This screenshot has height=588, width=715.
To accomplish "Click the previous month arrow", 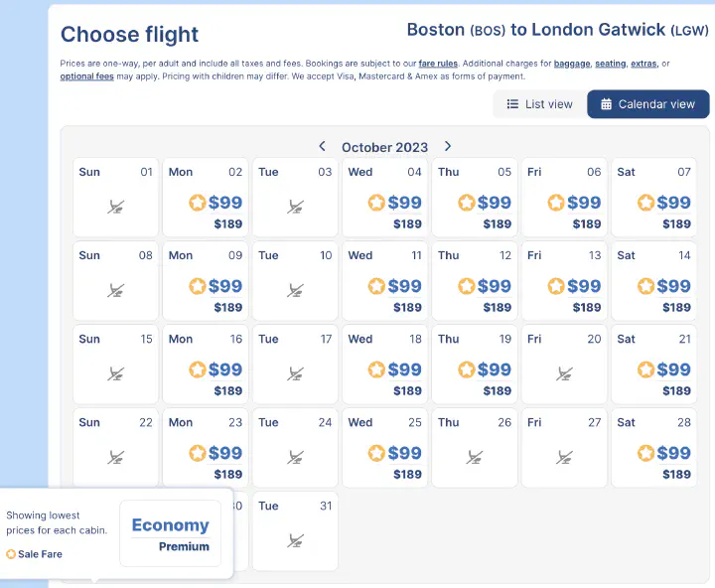I will [322, 146].
